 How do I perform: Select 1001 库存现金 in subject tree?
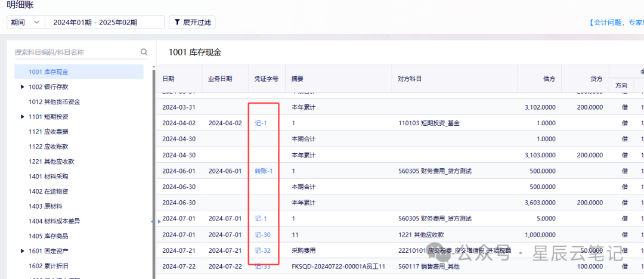click(x=79, y=72)
